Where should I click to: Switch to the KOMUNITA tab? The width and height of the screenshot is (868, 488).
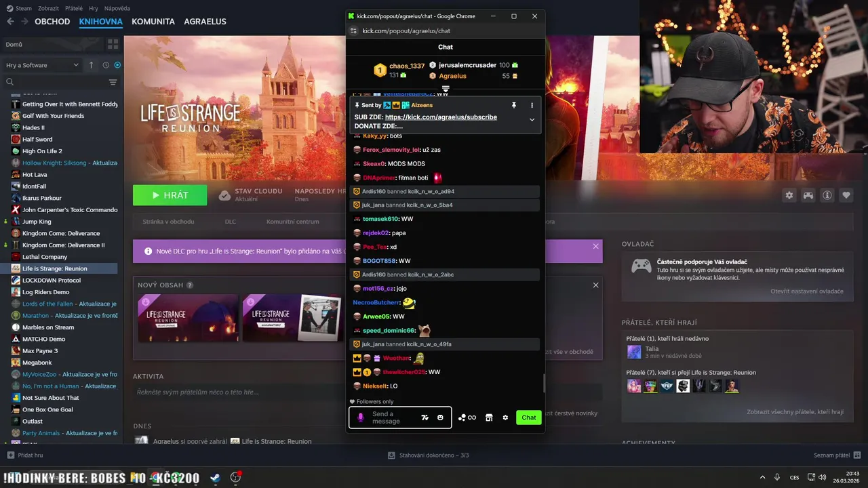pyautogui.click(x=153, y=22)
